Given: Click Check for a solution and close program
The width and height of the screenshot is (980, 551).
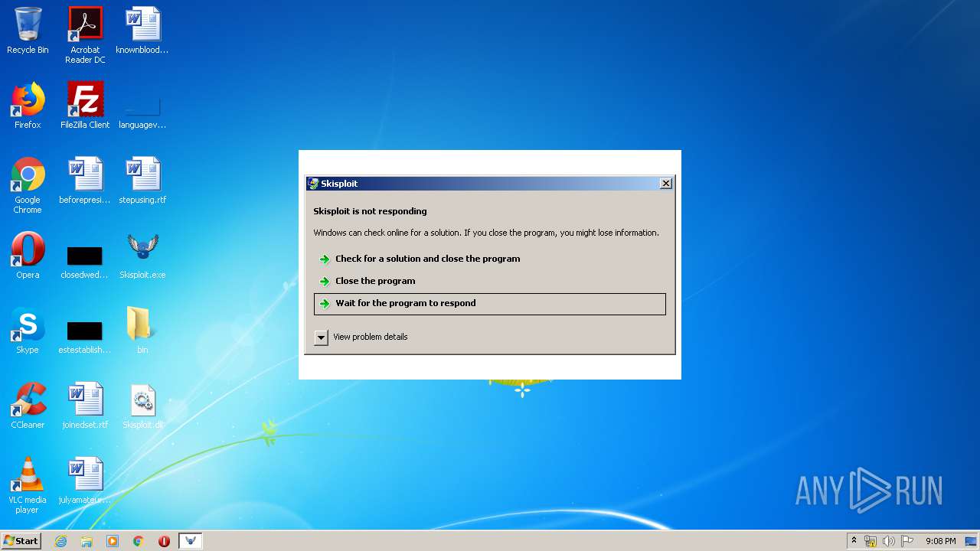Looking at the screenshot, I should coord(490,259).
